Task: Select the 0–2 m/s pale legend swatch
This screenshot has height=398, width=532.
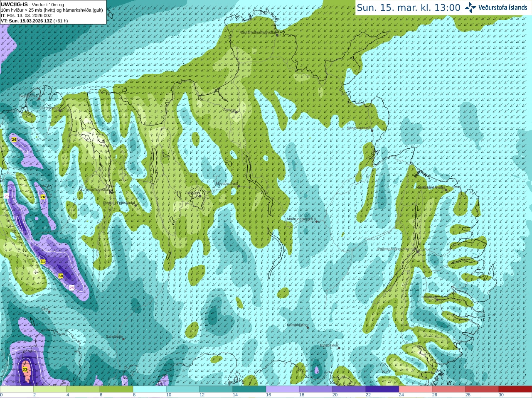Action: 17,389
